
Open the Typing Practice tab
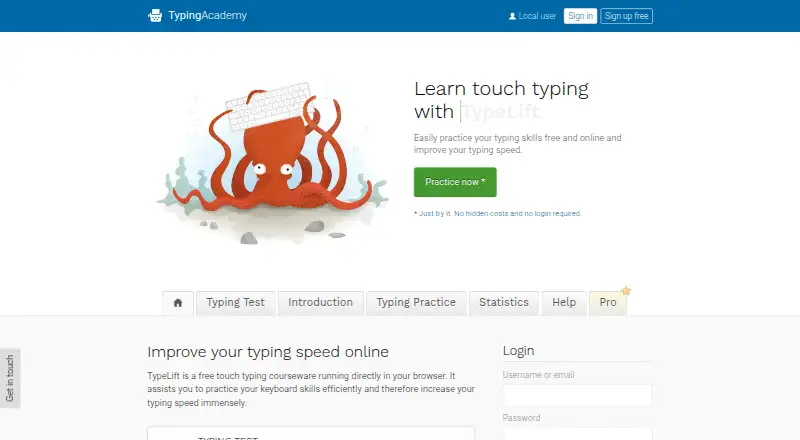416,303
